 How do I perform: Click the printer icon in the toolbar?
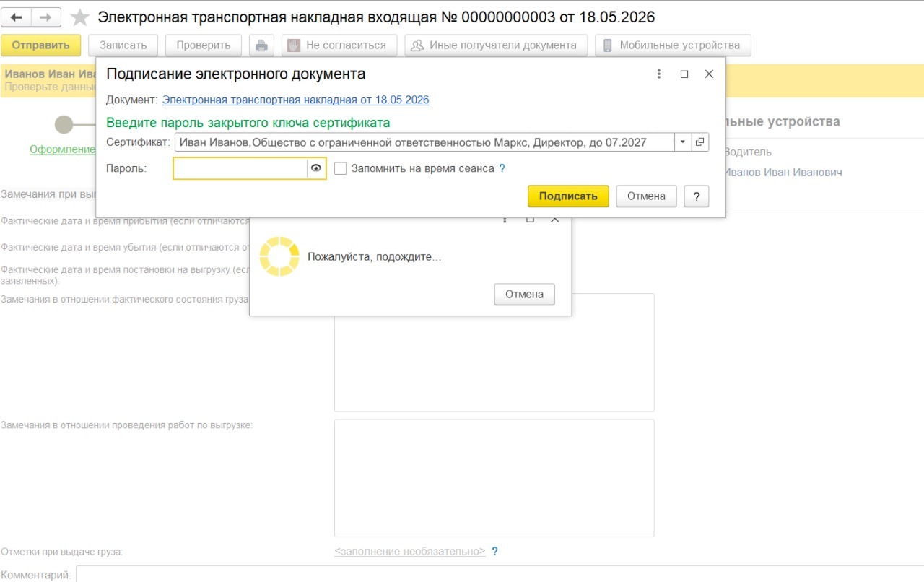261,45
